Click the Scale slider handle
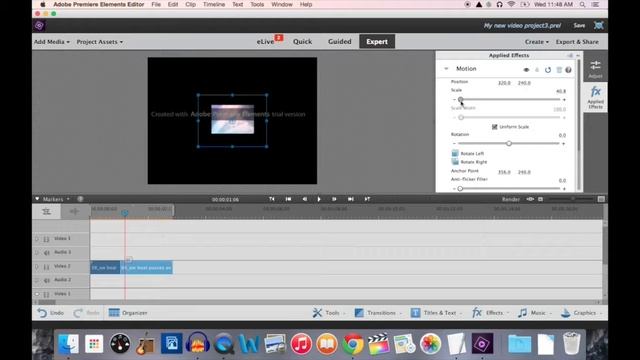Viewport: 640px width, 360px height. pyautogui.click(x=460, y=99)
